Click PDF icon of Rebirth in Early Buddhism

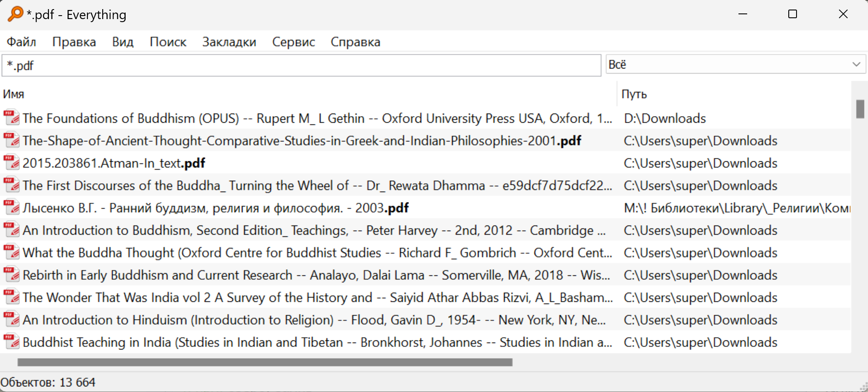[x=12, y=275]
